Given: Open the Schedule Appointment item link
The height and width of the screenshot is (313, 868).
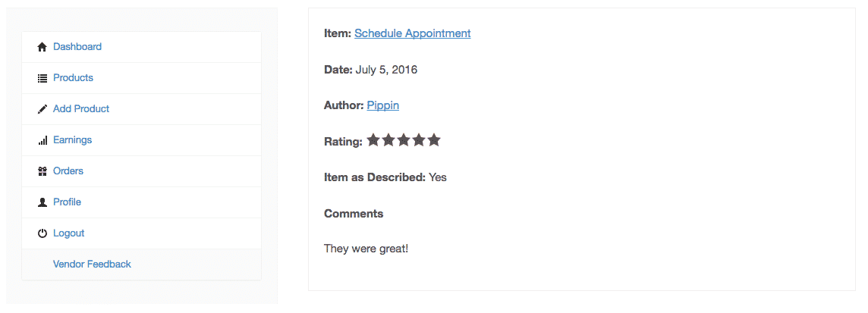Looking at the screenshot, I should tap(413, 33).
